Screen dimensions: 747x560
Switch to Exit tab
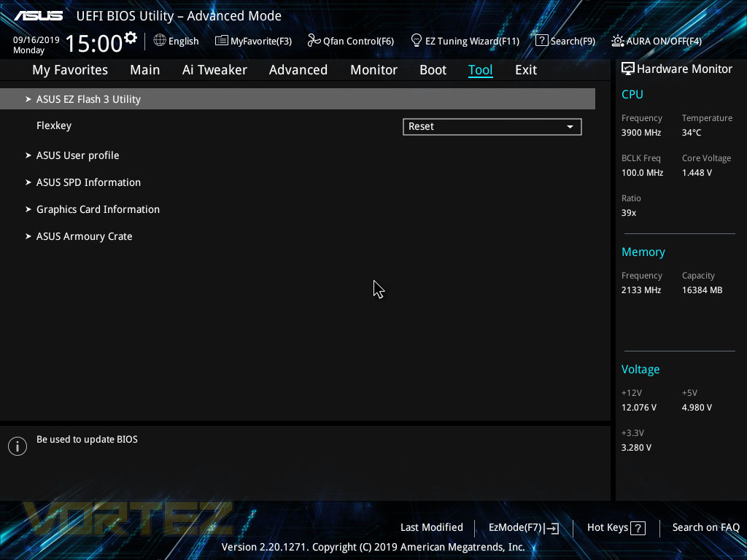click(526, 70)
